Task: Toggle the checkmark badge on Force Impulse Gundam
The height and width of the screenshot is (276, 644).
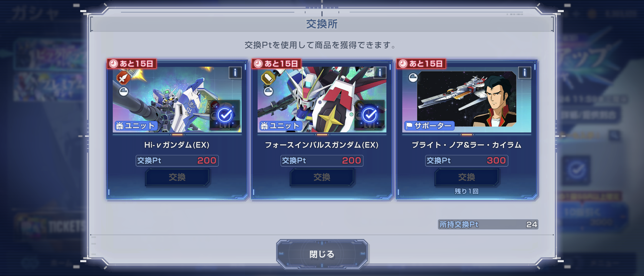Action: (x=369, y=115)
